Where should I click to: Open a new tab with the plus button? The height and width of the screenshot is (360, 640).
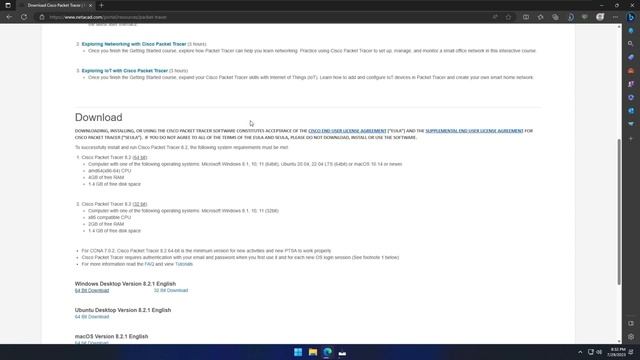click(101, 5)
